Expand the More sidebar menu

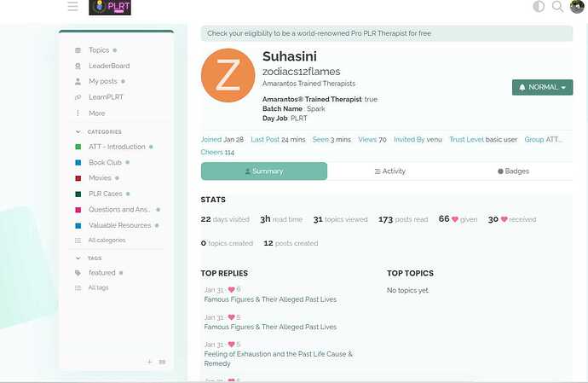click(x=96, y=113)
